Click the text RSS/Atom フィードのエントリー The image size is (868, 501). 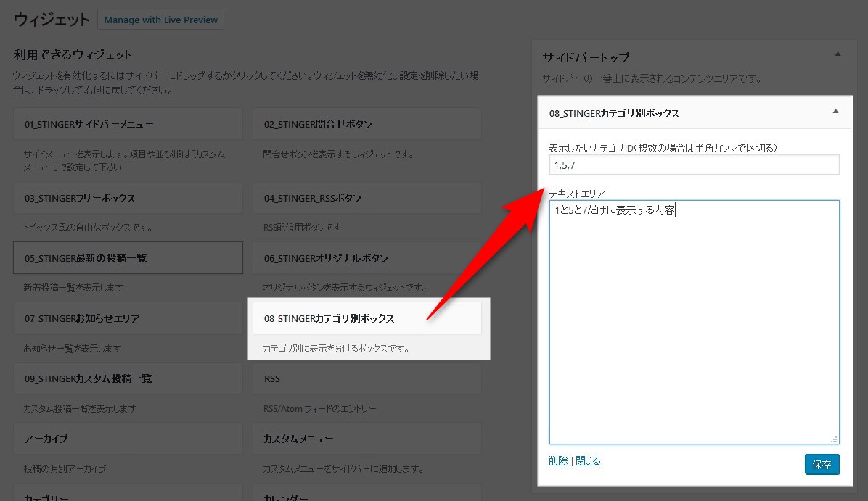tap(319, 409)
